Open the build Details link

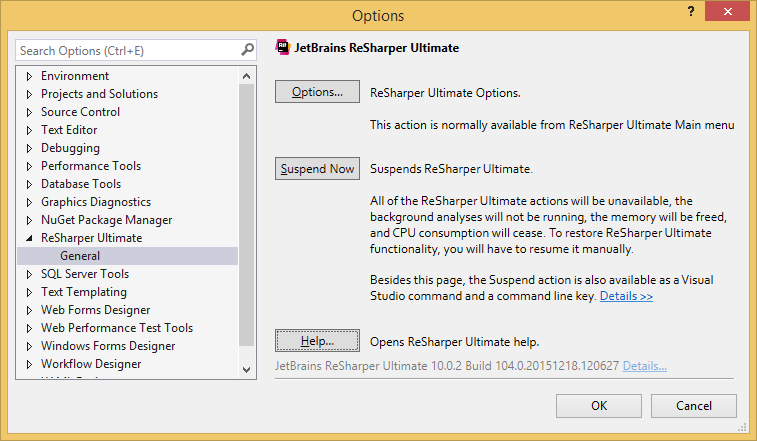click(644, 366)
